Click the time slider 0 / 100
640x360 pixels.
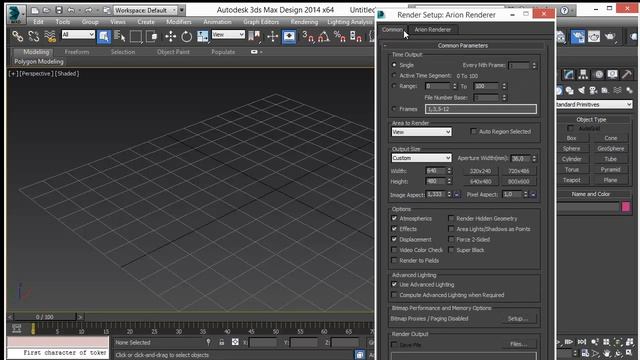tap(44, 317)
